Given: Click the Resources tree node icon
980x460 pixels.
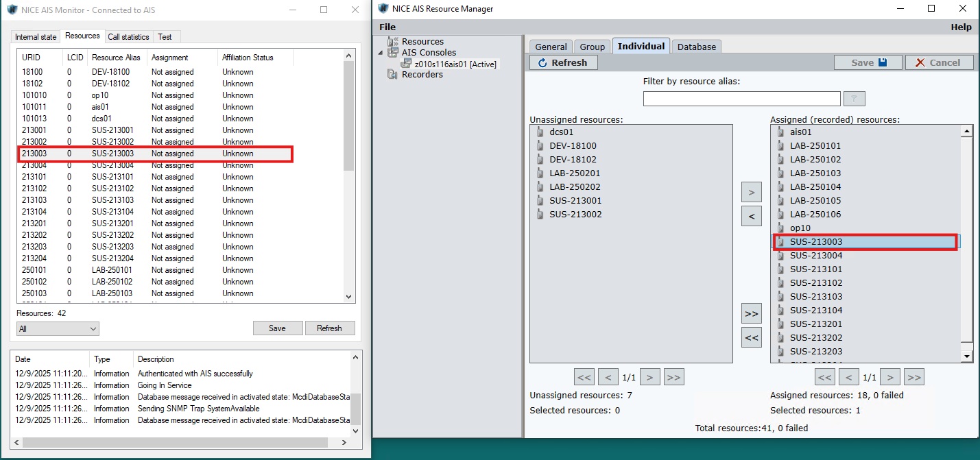Looking at the screenshot, I should point(393,42).
